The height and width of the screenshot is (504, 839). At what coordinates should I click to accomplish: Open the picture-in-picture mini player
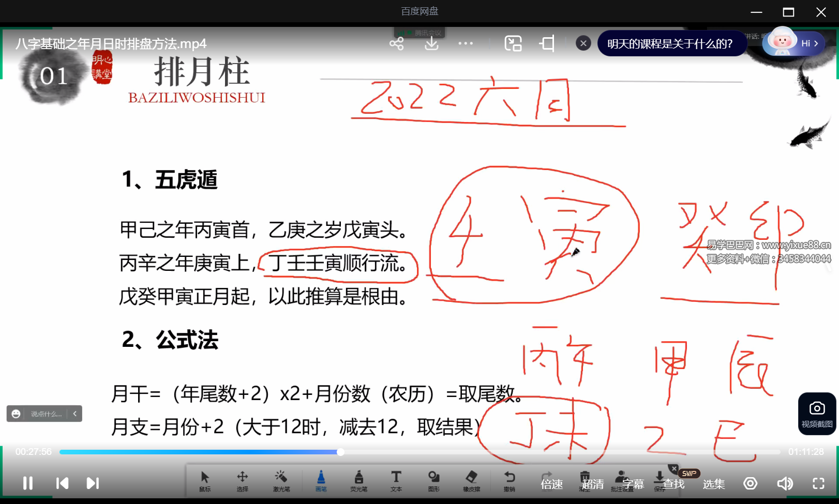tap(513, 43)
